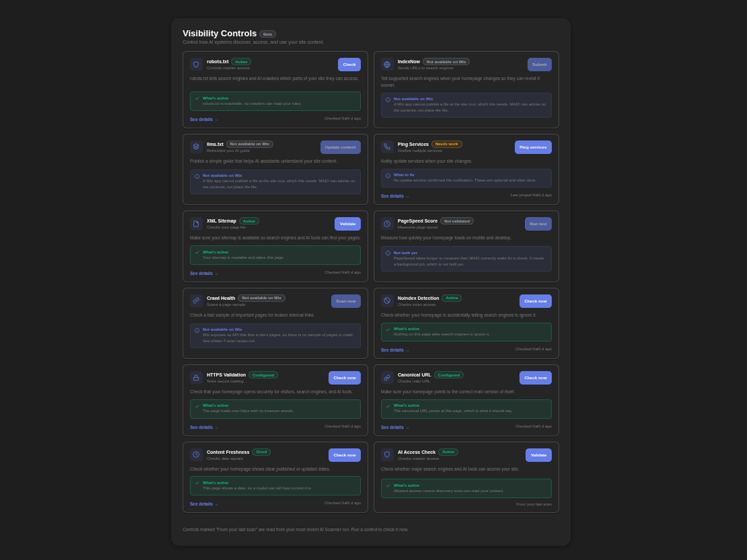Viewport: 747px width, 560px height.
Task: Click Check now on Canonical URL card
Action: (536, 378)
